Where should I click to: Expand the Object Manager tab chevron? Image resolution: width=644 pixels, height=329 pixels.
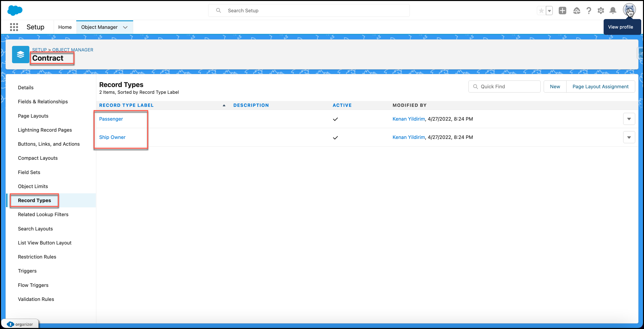coord(125,27)
